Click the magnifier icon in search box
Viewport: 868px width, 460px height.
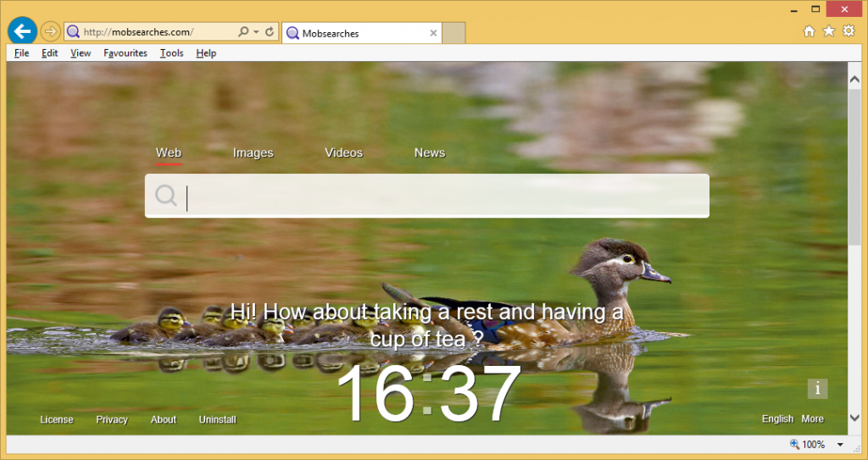(x=165, y=196)
